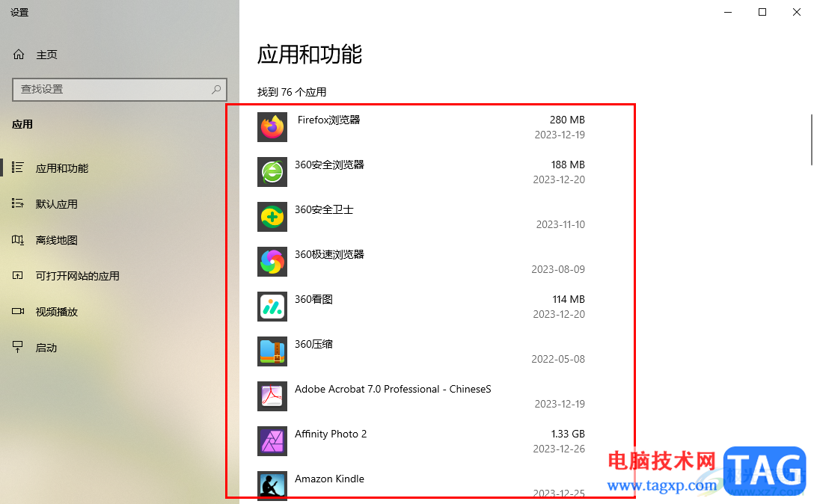
Task: Close the 设置 window
Action: click(796, 12)
